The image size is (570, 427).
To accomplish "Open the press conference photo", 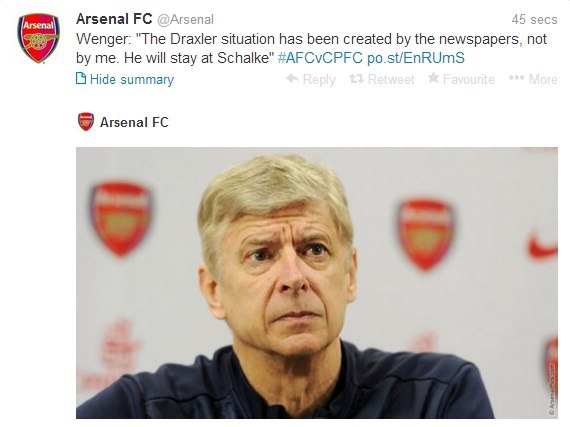I will (x=317, y=283).
